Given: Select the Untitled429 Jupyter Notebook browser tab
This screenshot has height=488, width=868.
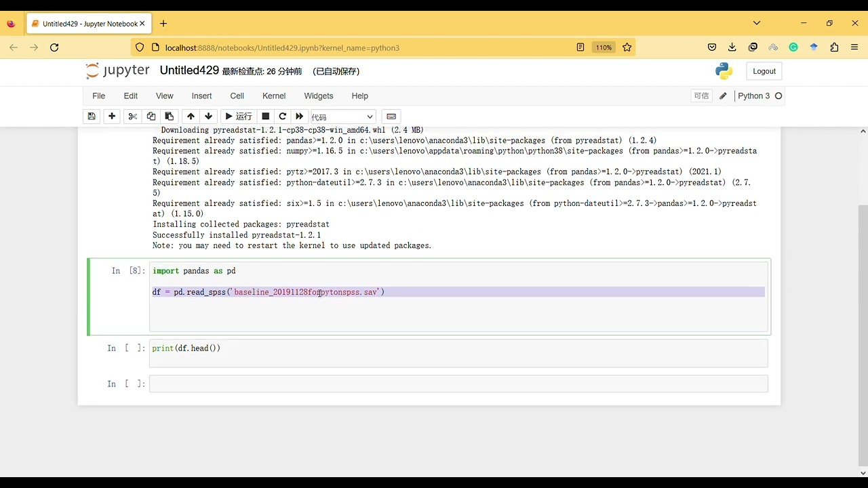Looking at the screenshot, I should 90,24.
